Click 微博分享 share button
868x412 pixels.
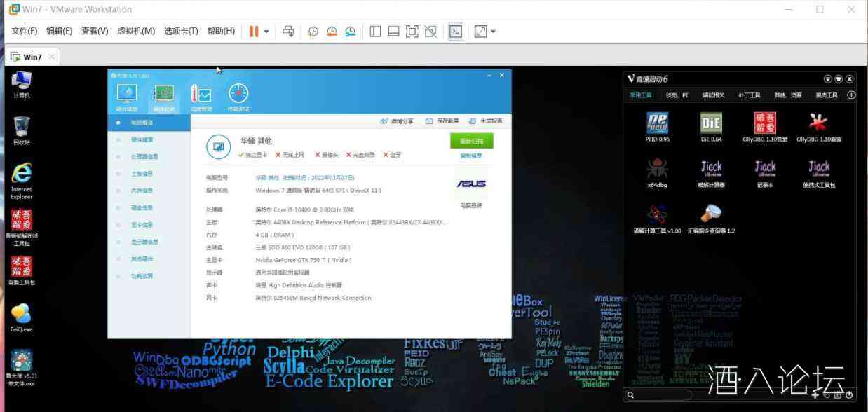397,121
